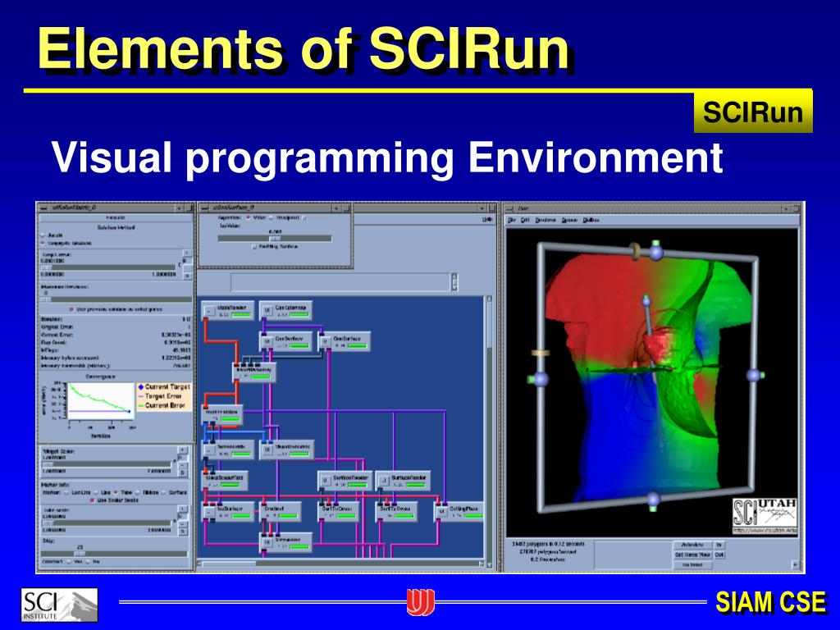Select the Ribbon marker radio button
Viewport: 840px width, 630px height.
138,492
